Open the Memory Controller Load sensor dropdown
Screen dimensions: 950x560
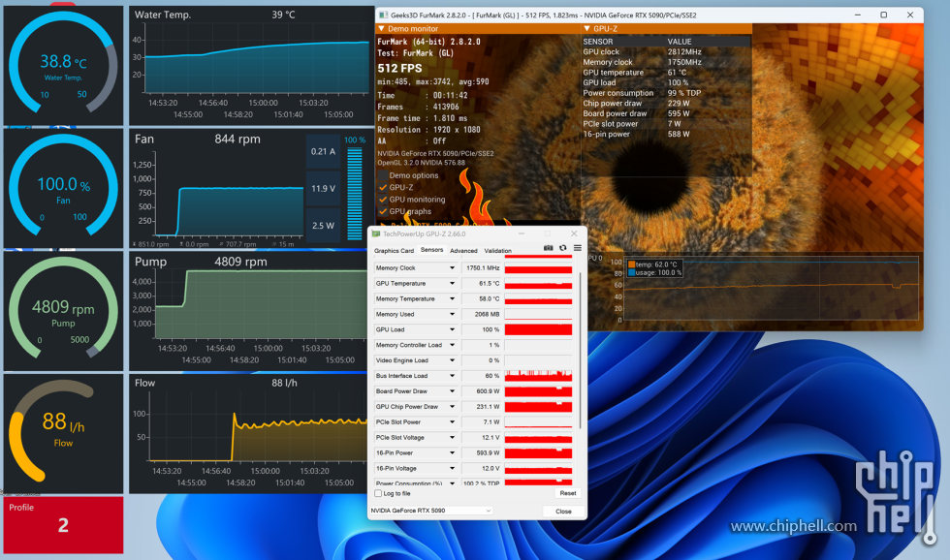pyautogui.click(x=452, y=345)
